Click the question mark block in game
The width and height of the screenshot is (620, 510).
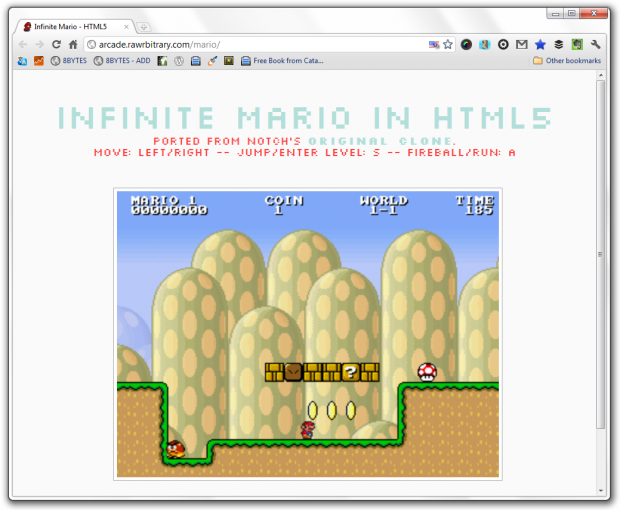point(351,372)
